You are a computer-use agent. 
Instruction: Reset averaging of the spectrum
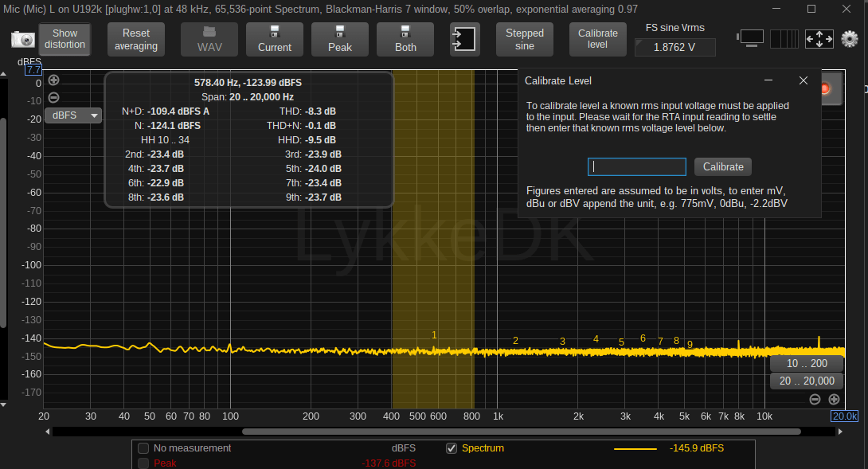coord(136,39)
